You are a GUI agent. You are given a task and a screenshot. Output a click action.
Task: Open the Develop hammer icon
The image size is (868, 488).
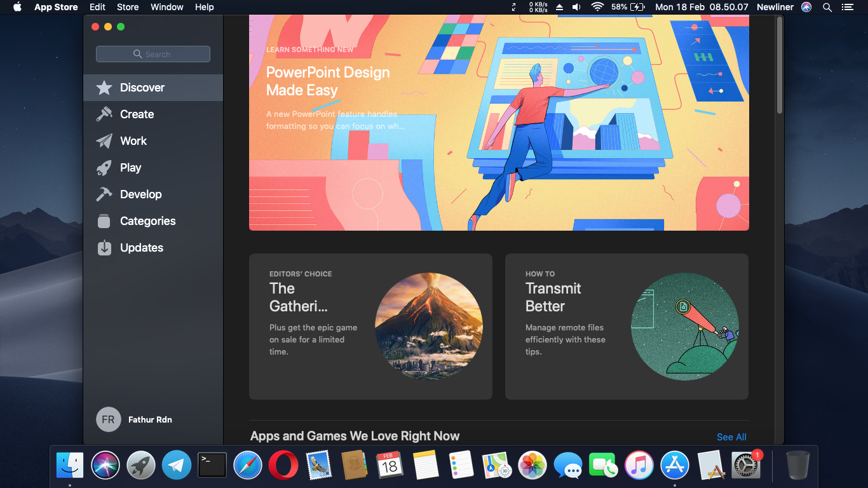(104, 194)
